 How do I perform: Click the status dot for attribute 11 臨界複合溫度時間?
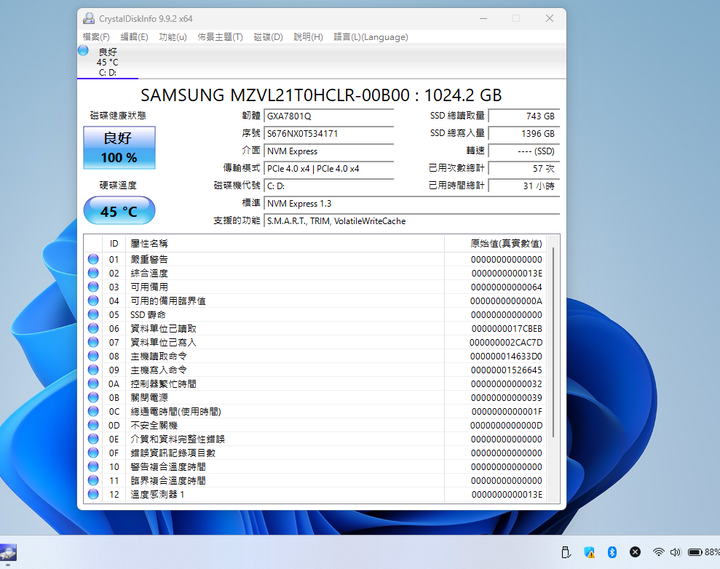click(x=93, y=480)
